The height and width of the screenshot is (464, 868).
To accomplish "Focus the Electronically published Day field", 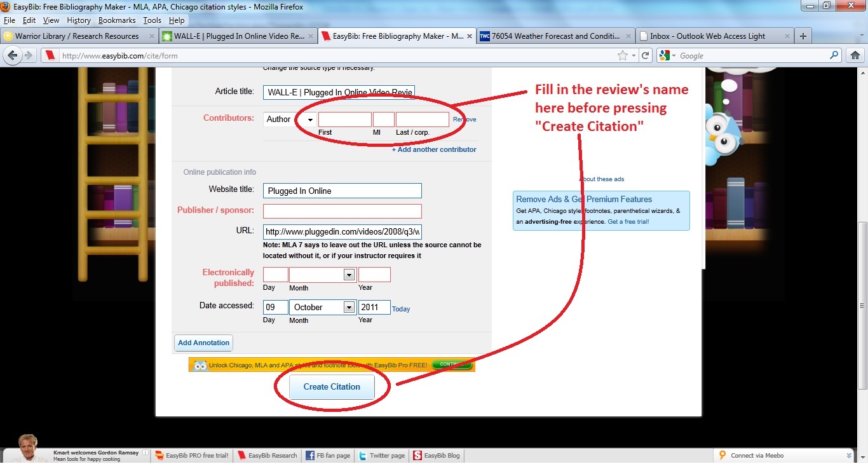I will 276,275.
